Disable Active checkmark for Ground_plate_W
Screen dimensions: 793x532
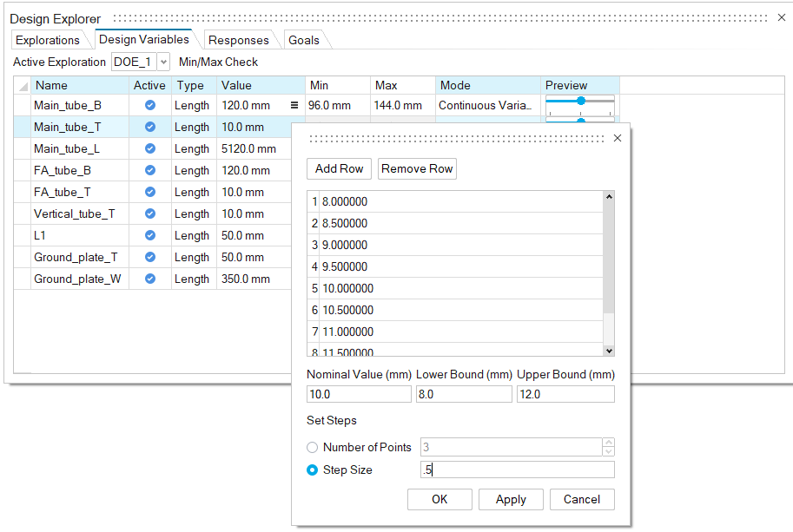[x=149, y=279]
